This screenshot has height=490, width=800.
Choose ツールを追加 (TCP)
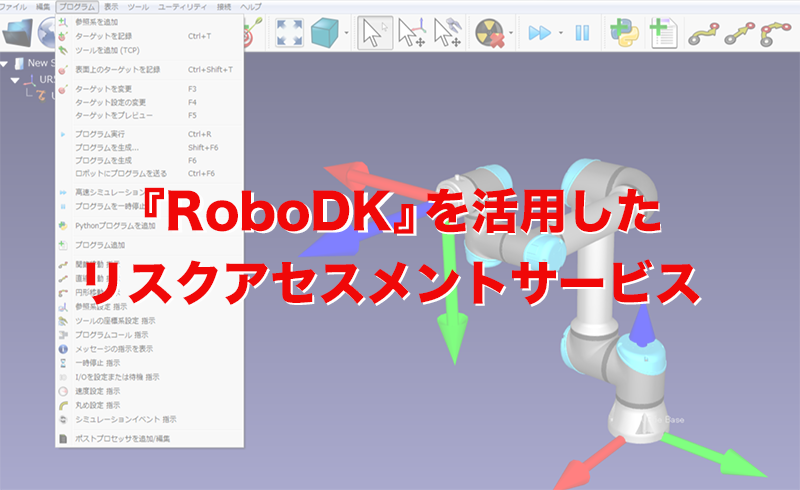point(149,50)
